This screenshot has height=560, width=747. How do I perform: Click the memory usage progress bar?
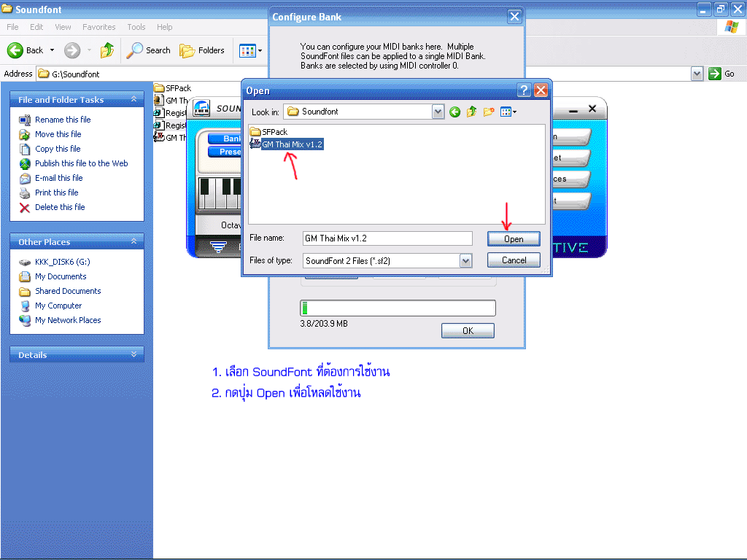click(398, 308)
